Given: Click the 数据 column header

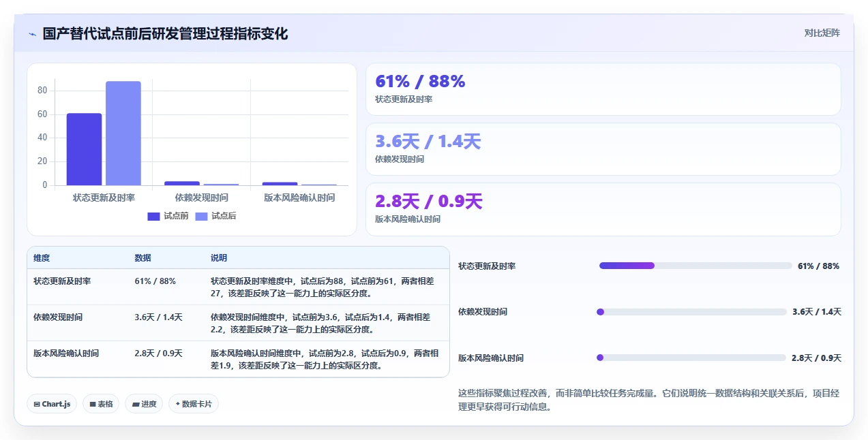Looking at the screenshot, I should click(143, 258).
